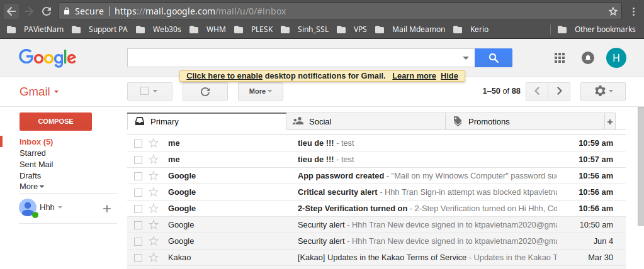The image size is (644, 269).
Task: Open the Web30s bookmark folder
Action: tap(159, 30)
